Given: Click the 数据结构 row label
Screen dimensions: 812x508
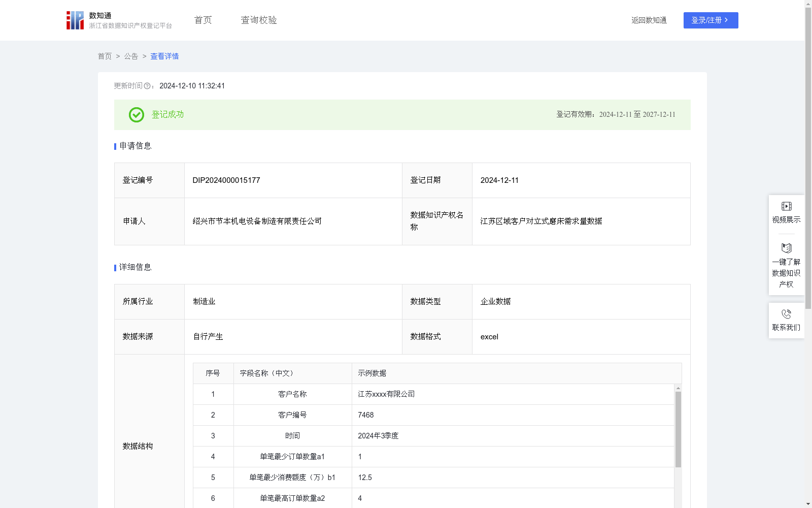Looking at the screenshot, I should (138, 447).
